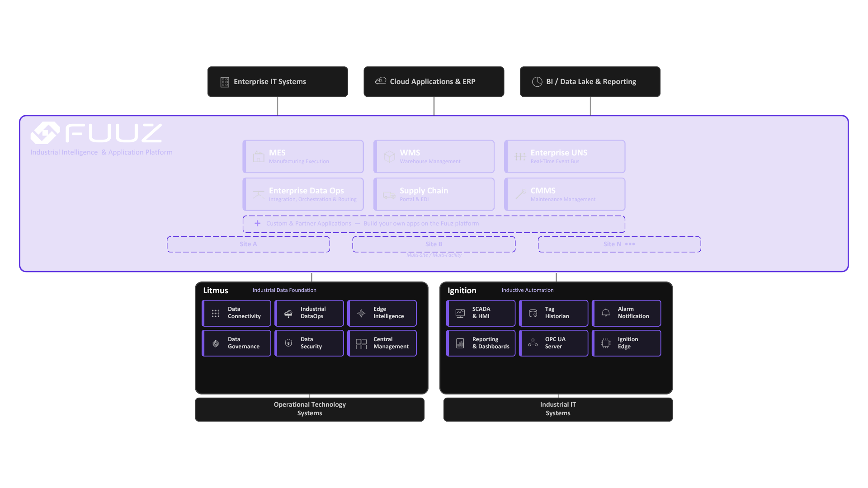Click the Data Security shield icon
868x488 pixels.
tap(288, 343)
